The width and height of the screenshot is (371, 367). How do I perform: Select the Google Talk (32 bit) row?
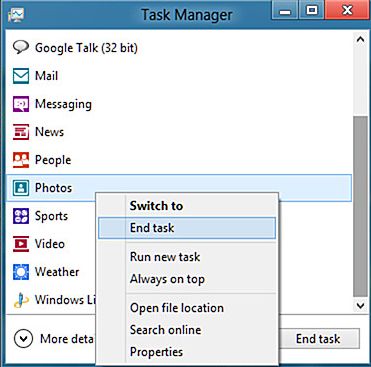coord(179,48)
